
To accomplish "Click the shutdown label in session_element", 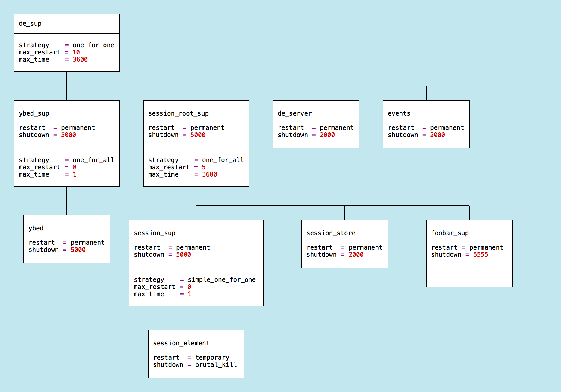I will click(x=168, y=365).
